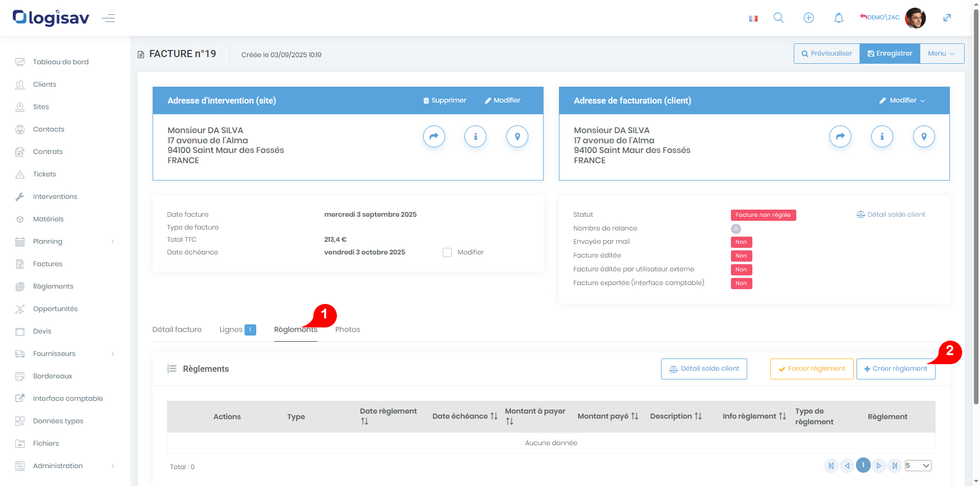Go to next page of table
This screenshot has height=486, width=980.
point(879,466)
